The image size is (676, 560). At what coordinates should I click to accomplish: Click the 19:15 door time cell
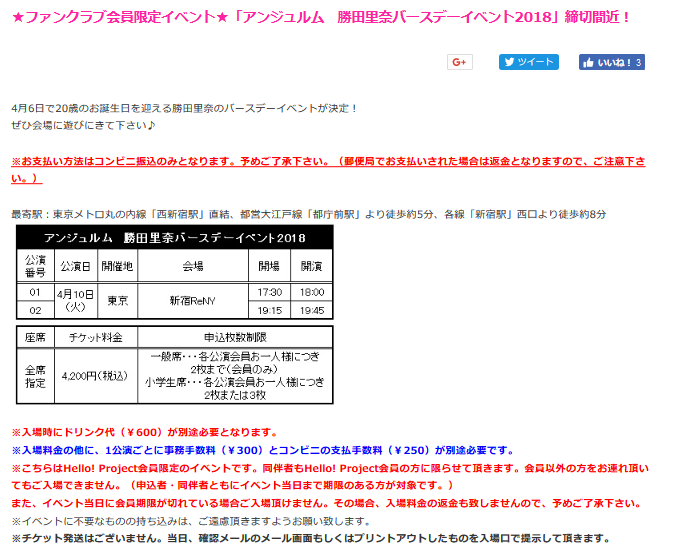point(269,310)
